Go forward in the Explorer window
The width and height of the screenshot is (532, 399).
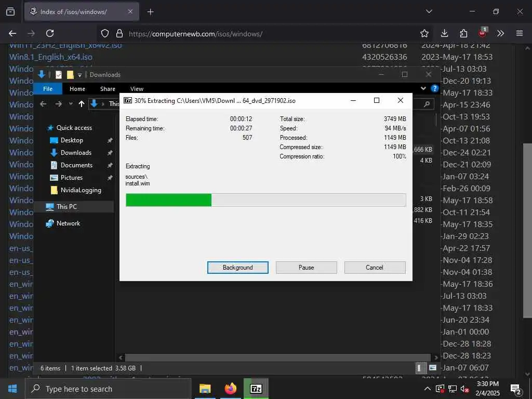(x=58, y=104)
